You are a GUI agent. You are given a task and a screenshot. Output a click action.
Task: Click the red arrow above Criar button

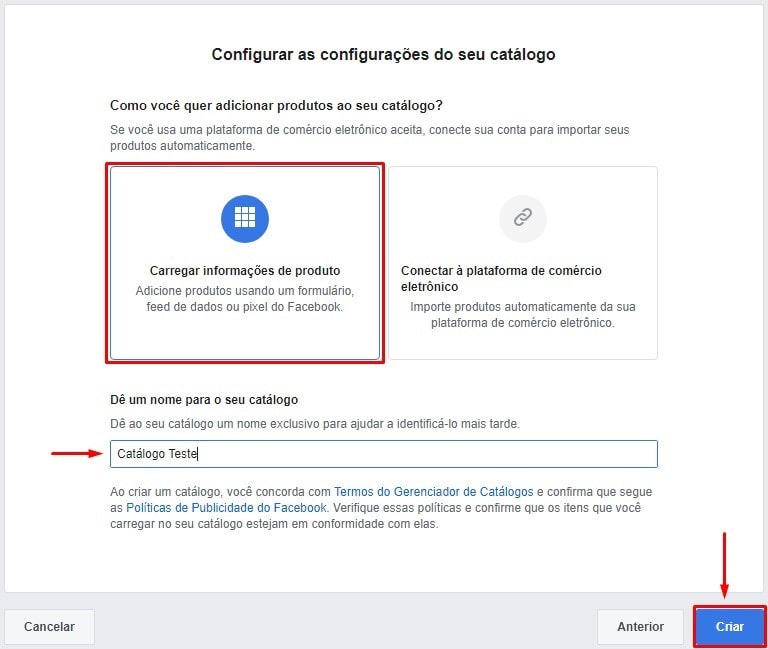(x=724, y=565)
